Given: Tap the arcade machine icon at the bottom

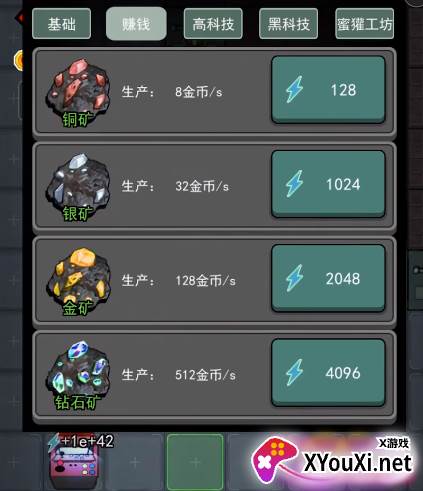Looking at the screenshot, I should tap(76, 465).
